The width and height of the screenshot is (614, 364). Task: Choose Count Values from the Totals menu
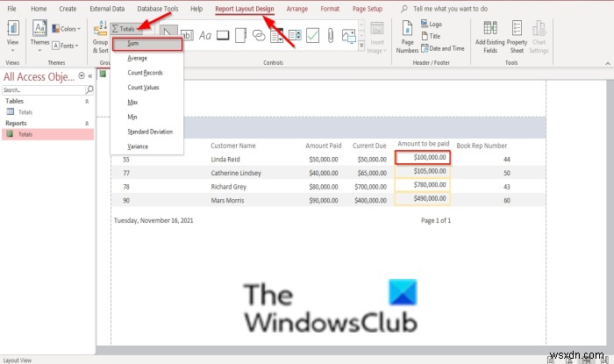147,88
